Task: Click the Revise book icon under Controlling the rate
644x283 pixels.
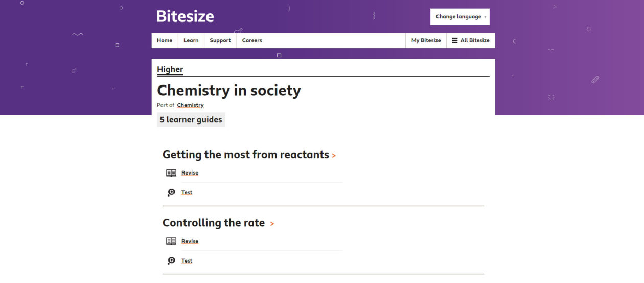Action: pyautogui.click(x=171, y=241)
